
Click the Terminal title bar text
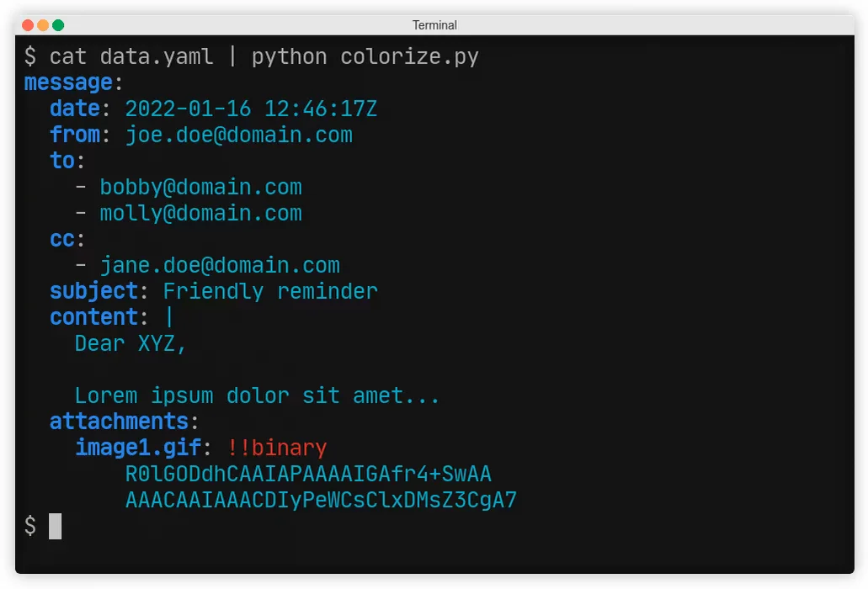click(434, 25)
